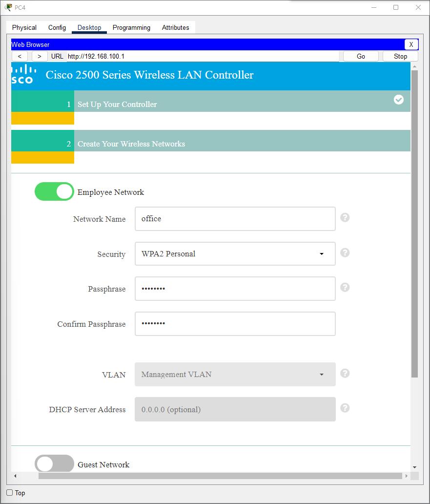Click the scroll right arrow of horizontal scrollbar

point(407,476)
